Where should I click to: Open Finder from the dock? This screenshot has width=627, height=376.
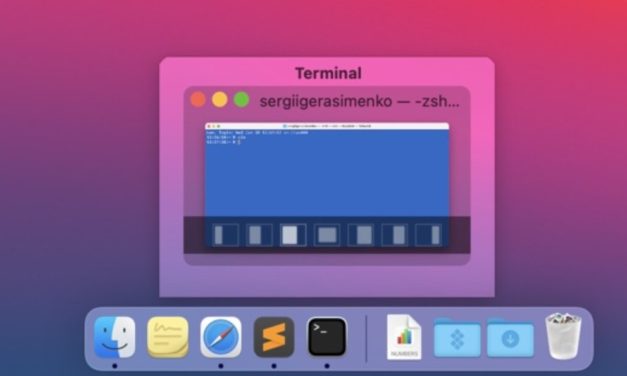coord(115,337)
